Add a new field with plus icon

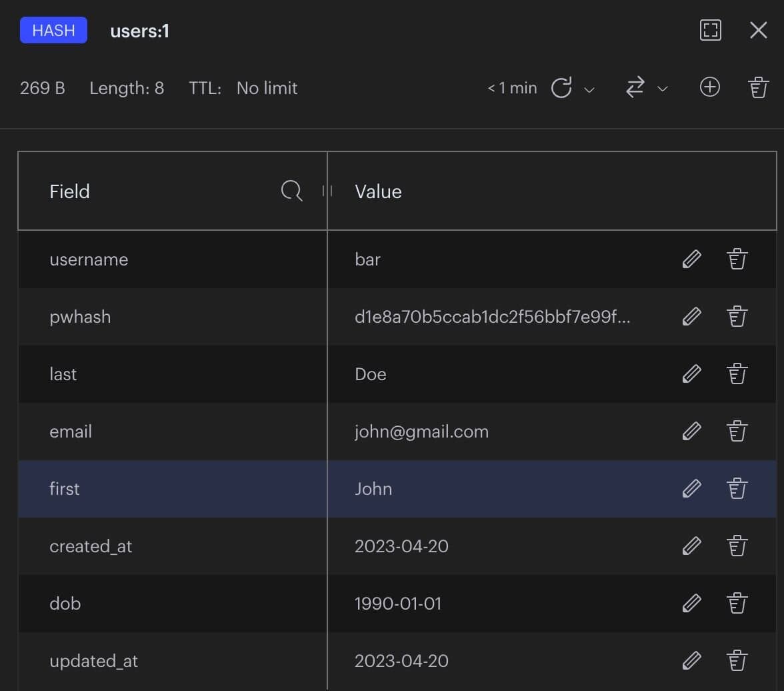[x=709, y=87]
